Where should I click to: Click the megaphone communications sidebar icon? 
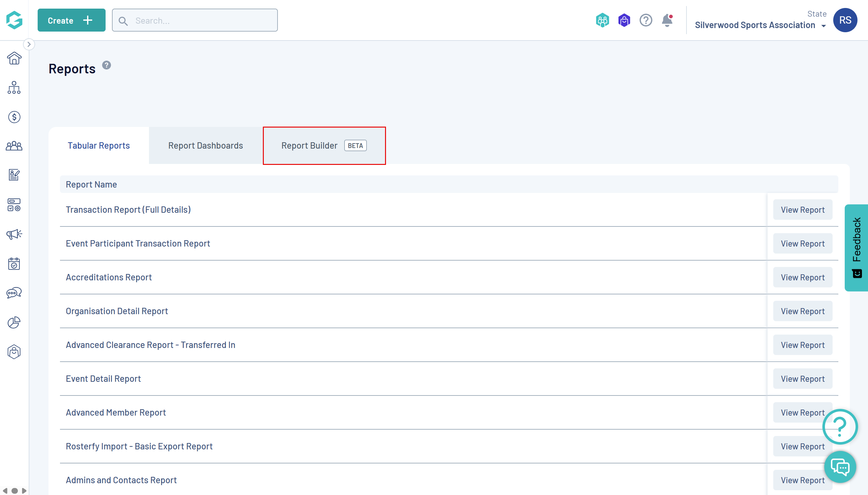tap(14, 234)
